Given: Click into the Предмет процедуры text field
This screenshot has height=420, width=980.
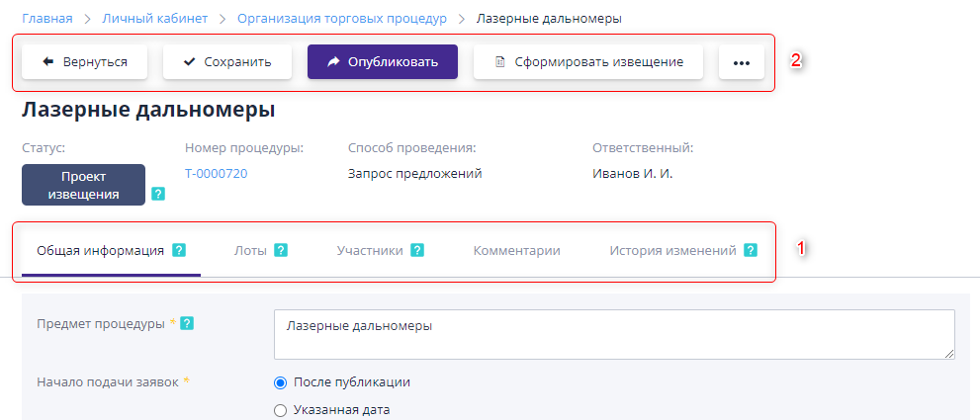Looking at the screenshot, I should pyautogui.click(x=613, y=334).
